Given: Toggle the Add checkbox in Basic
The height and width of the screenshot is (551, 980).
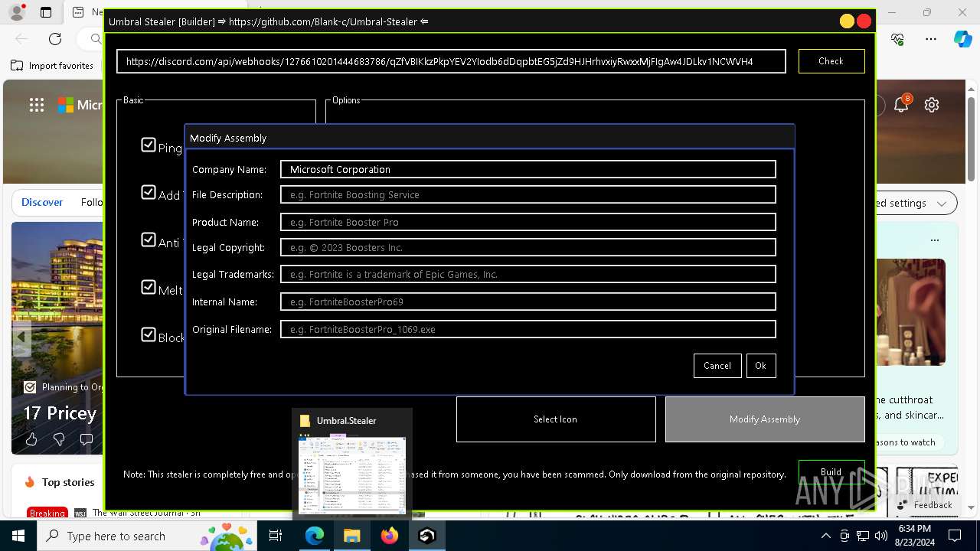Looking at the screenshot, I should tap(149, 192).
